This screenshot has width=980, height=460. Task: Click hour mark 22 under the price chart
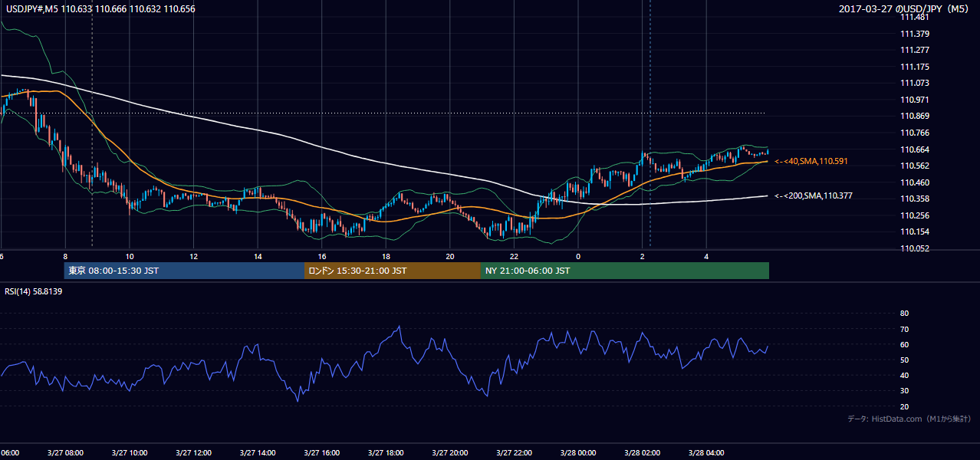tap(515, 256)
